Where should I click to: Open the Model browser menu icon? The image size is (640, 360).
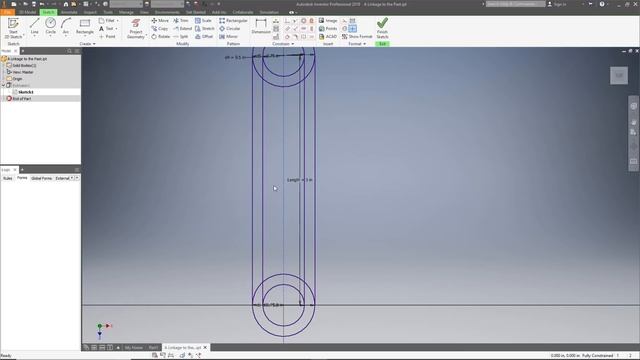pos(77,51)
